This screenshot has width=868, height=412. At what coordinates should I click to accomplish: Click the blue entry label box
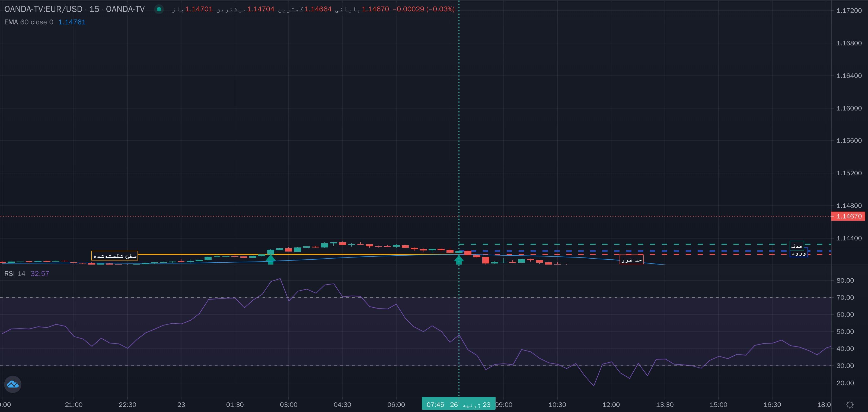pos(799,253)
